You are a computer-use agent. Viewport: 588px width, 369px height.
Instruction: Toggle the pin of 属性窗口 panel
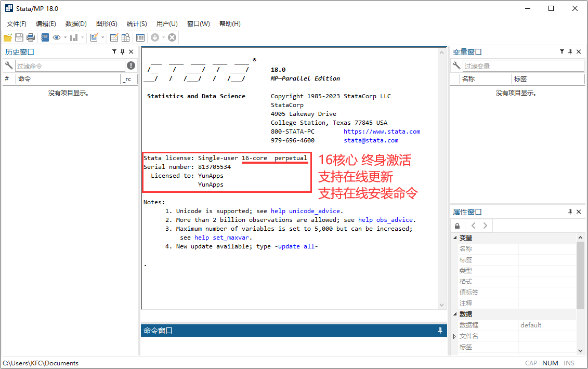pos(570,212)
